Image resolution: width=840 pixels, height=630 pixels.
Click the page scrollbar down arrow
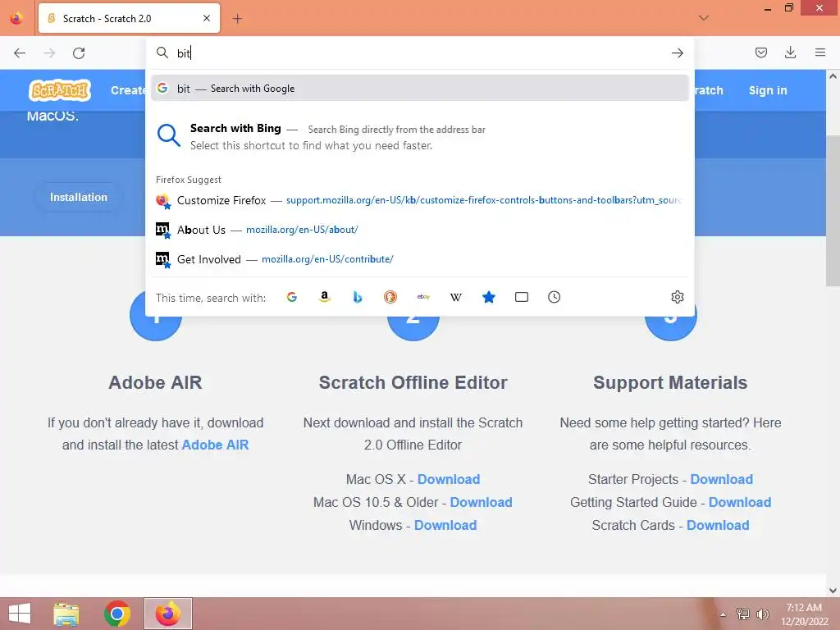(x=833, y=591)
